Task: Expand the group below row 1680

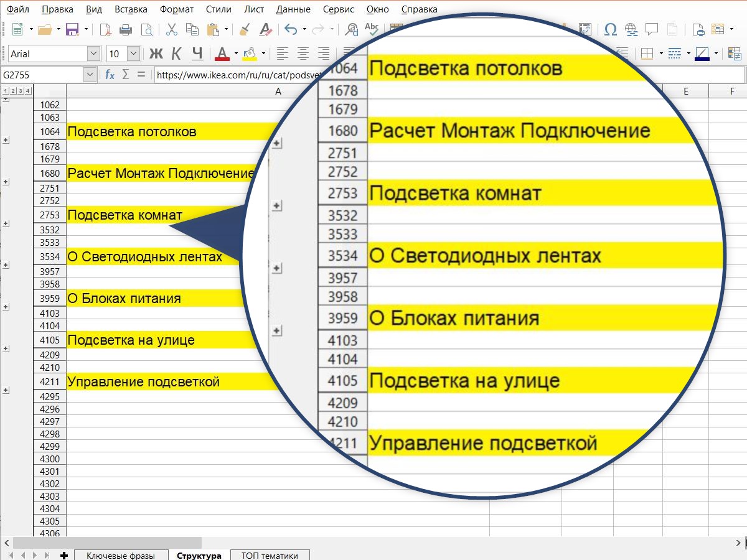Action: pyautogui.click(x=6, y=182)
